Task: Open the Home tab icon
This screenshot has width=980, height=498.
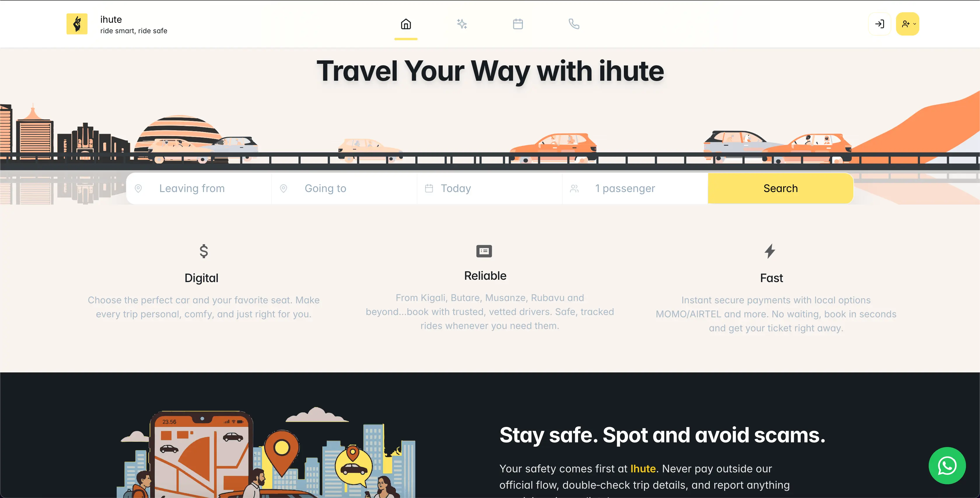Action: (406, 24)
